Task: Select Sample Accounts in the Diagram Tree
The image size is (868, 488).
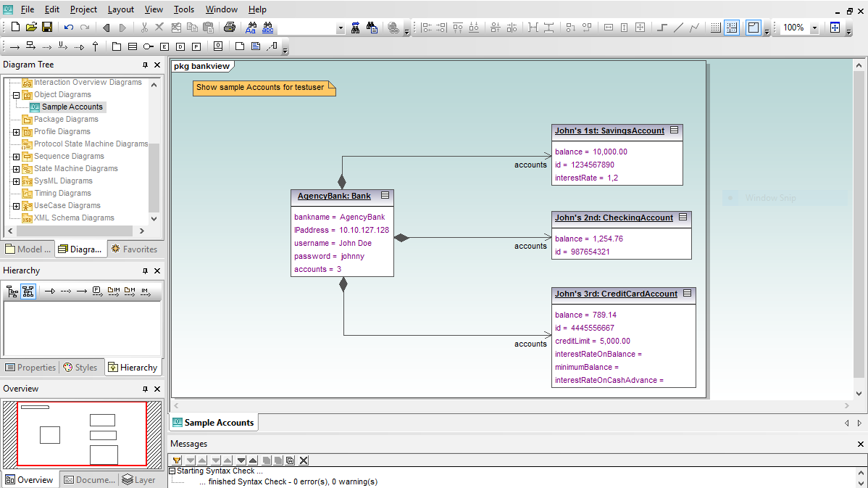Action: tap(72, 107)
